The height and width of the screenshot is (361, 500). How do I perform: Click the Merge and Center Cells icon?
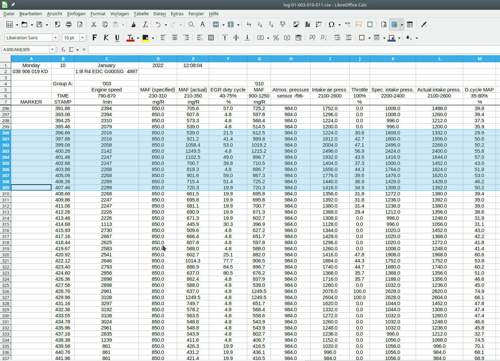tap(211, 38)
